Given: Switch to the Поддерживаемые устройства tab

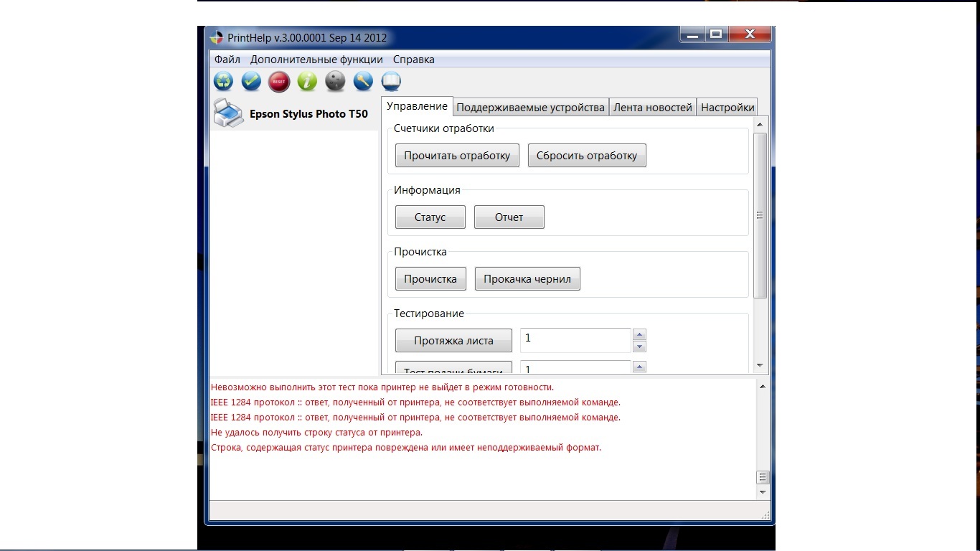Looking at the screenshot, I should point(531,108).
